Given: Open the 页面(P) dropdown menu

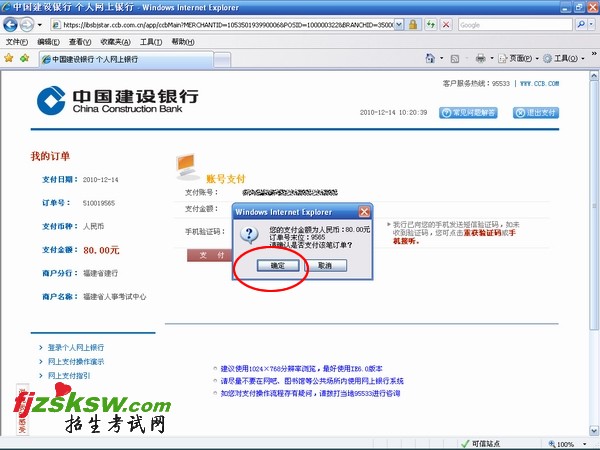Looking at the screenshot, I should click(x=518, y=59).
